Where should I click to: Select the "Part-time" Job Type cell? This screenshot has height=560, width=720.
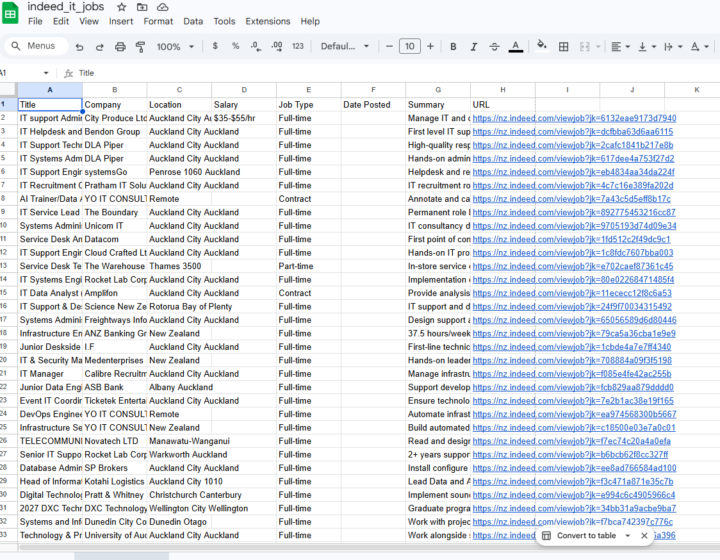(309, 266)
